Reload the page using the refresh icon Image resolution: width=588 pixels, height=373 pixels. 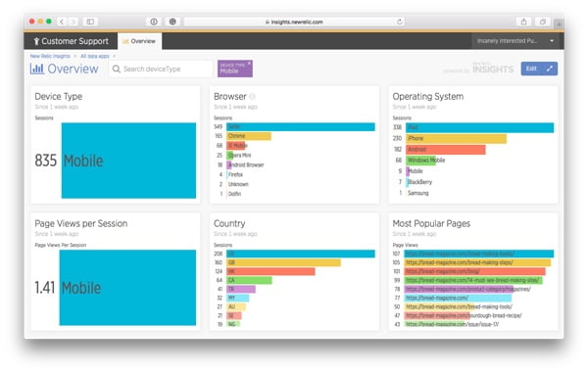400,22
